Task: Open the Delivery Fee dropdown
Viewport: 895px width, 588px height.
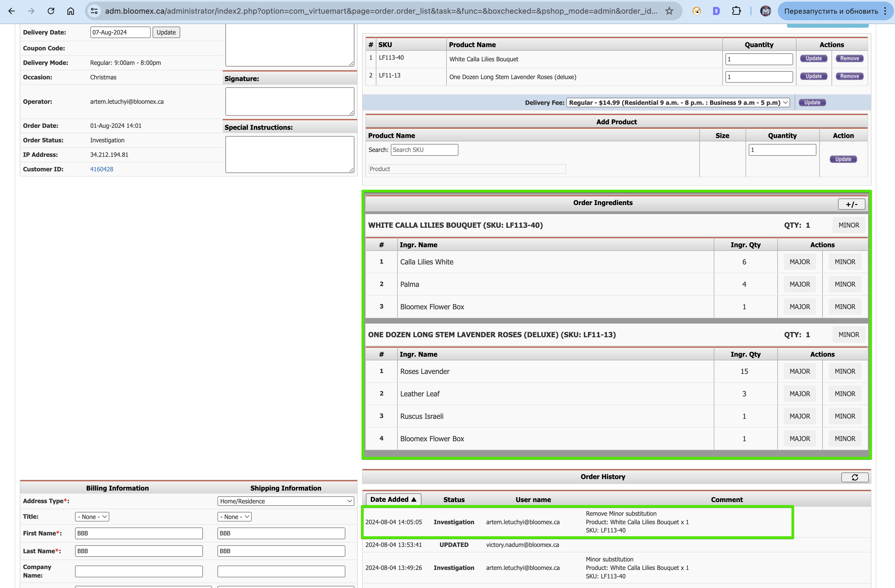Action: (678, 103)
